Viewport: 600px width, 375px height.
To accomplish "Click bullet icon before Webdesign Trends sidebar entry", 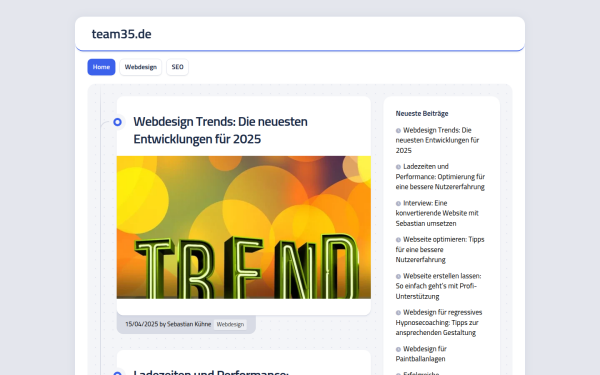I will point(398,130).
